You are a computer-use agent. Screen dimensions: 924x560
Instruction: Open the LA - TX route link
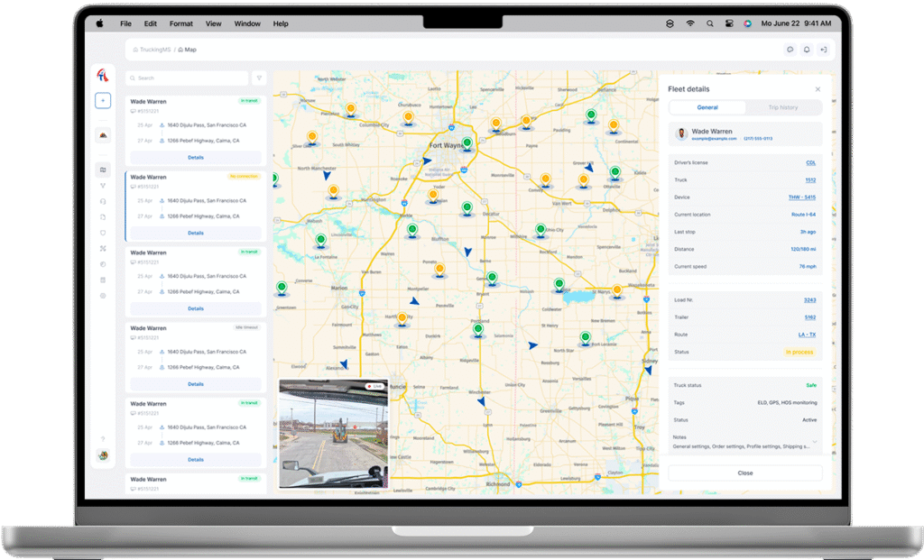point(806,335)
